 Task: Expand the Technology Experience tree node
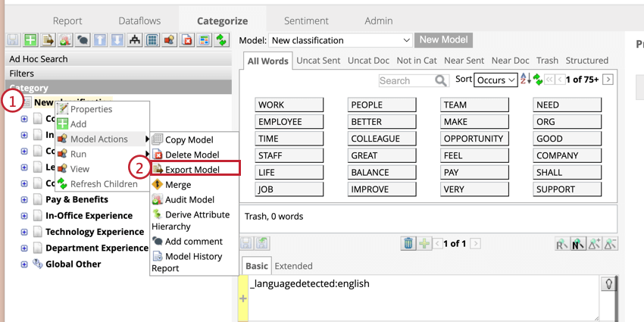coord(24,232)
